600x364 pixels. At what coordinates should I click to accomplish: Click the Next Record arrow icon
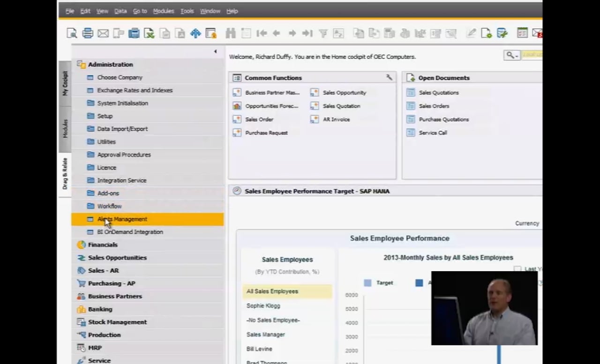pos(292,33)
